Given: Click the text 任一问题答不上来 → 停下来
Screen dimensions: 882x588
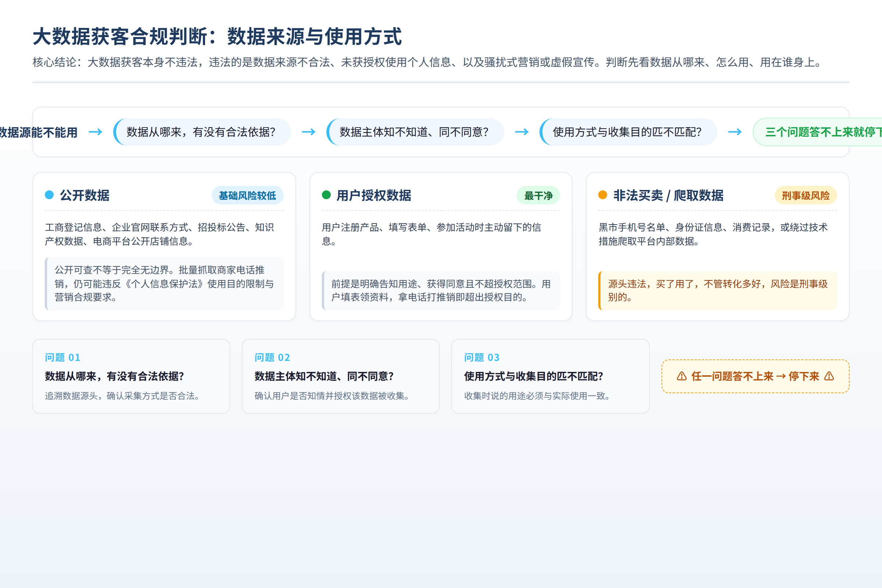Looking at the screenshot, I should click(x=755, y=376).
